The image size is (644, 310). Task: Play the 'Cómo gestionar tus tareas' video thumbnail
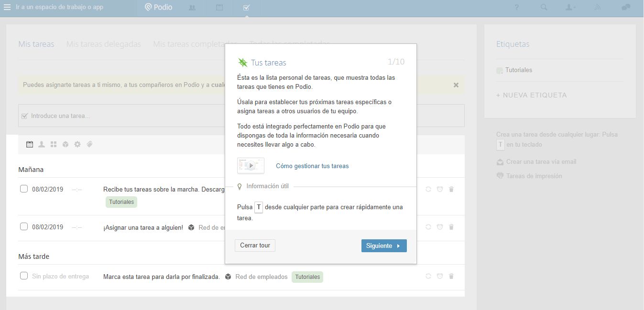(x=251, y=166)
